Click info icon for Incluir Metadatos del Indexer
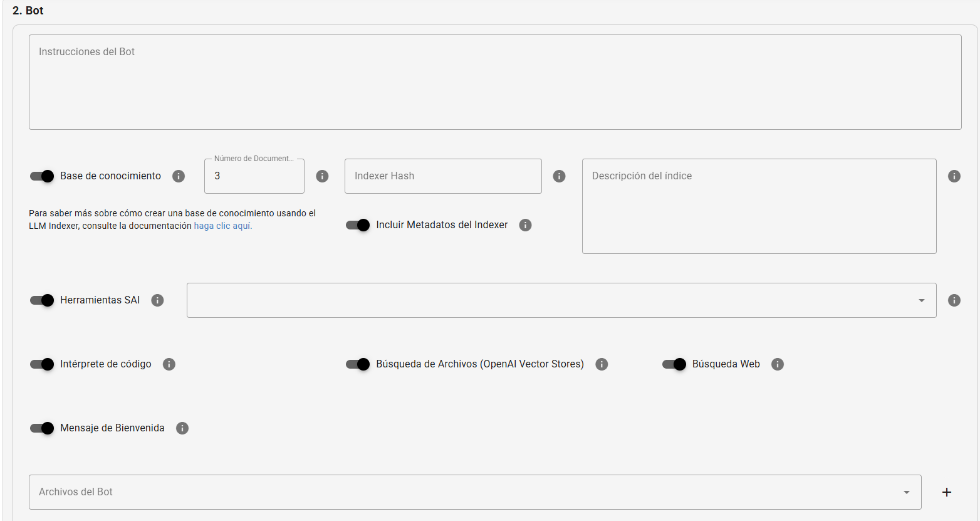The width and height of the screenshot is (980, 521). (x=526, y=224)
